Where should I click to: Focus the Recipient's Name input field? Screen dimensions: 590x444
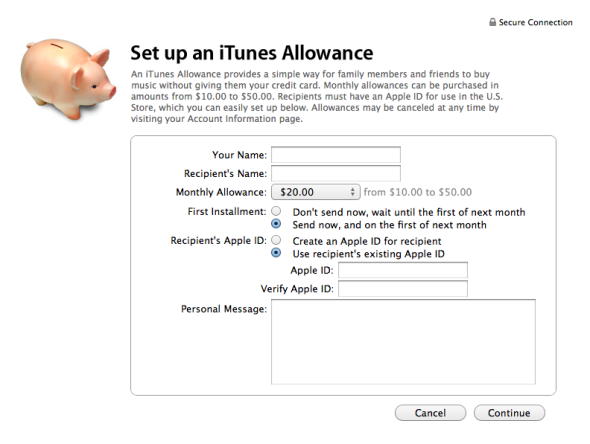coord(336,173)
